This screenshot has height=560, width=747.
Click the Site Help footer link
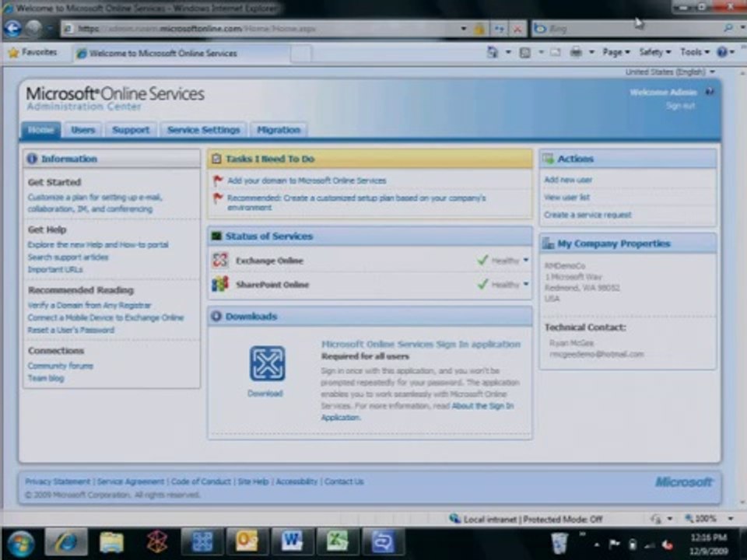click(x=253, y=481)
